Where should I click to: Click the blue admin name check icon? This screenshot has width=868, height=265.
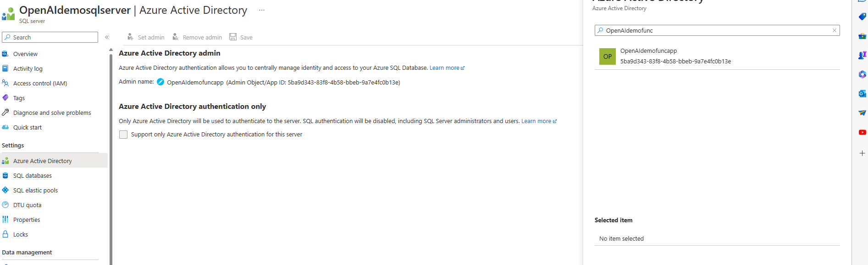(160, 82)
